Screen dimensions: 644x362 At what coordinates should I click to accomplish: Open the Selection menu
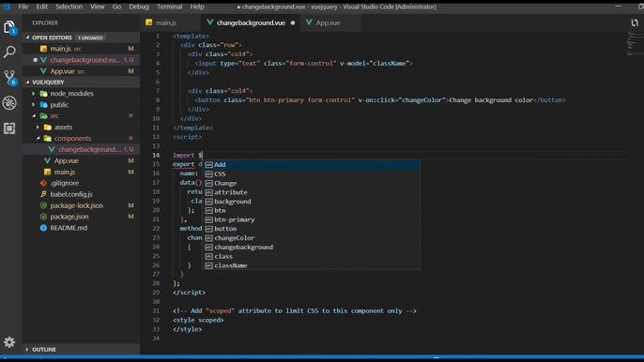point(69,7)
